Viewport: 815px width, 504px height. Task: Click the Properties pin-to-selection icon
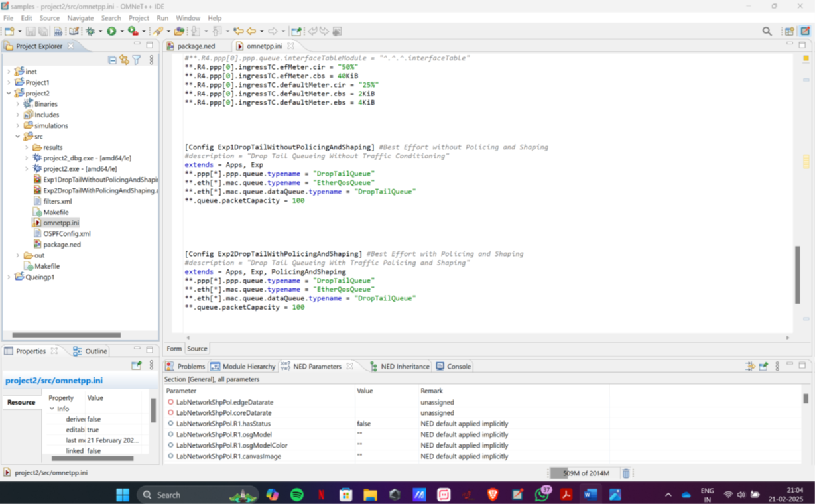(137, 365)
